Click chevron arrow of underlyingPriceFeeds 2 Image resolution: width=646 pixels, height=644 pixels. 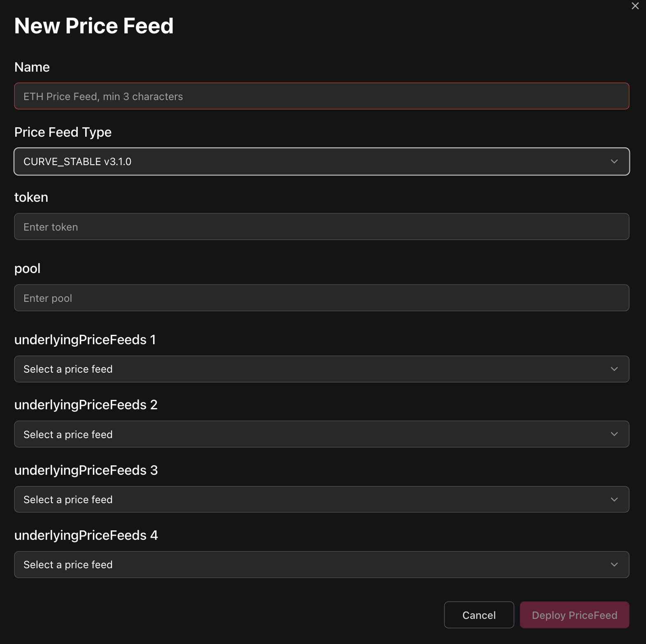614,434
